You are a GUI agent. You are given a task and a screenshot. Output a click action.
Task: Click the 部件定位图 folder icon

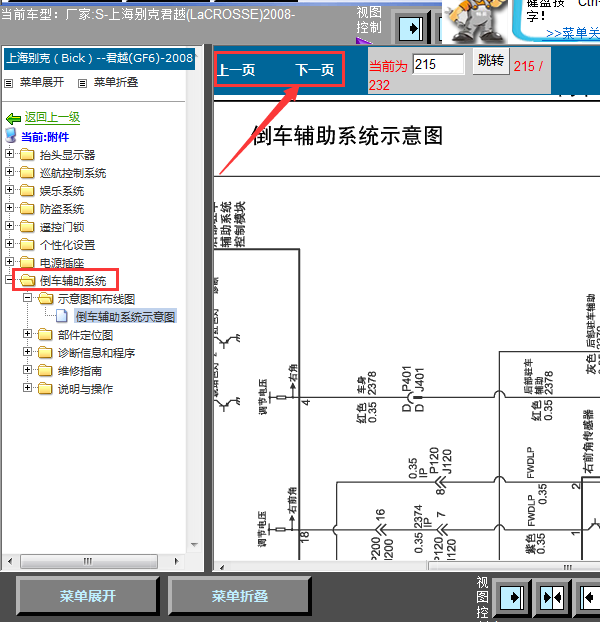tap(45, 334)
